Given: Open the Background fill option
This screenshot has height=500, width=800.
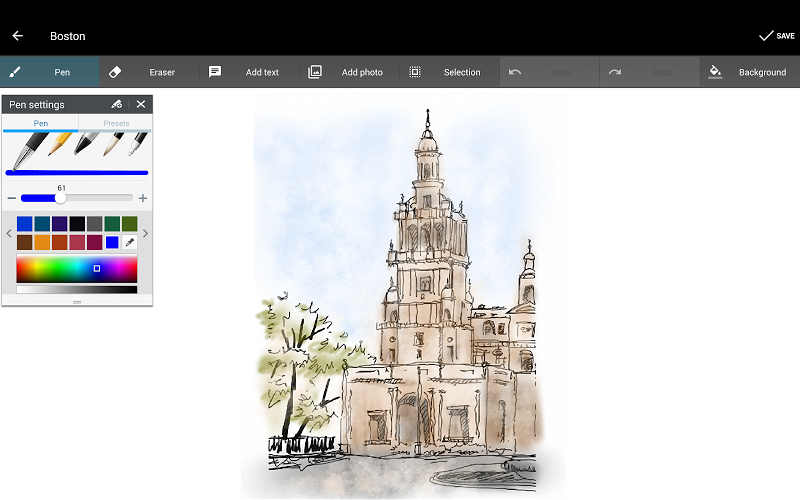Looking at the screenshot, I should coord(748,72).
